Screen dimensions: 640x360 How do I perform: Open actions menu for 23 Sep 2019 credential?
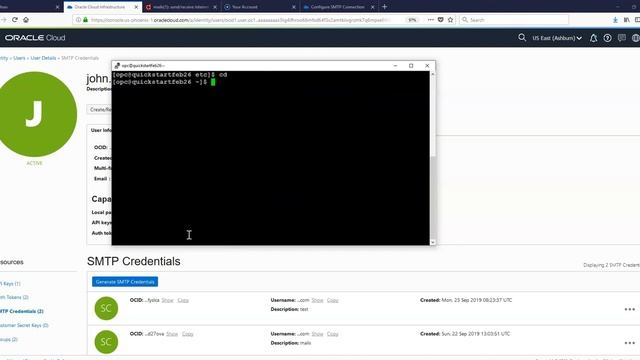coord(629,309)
